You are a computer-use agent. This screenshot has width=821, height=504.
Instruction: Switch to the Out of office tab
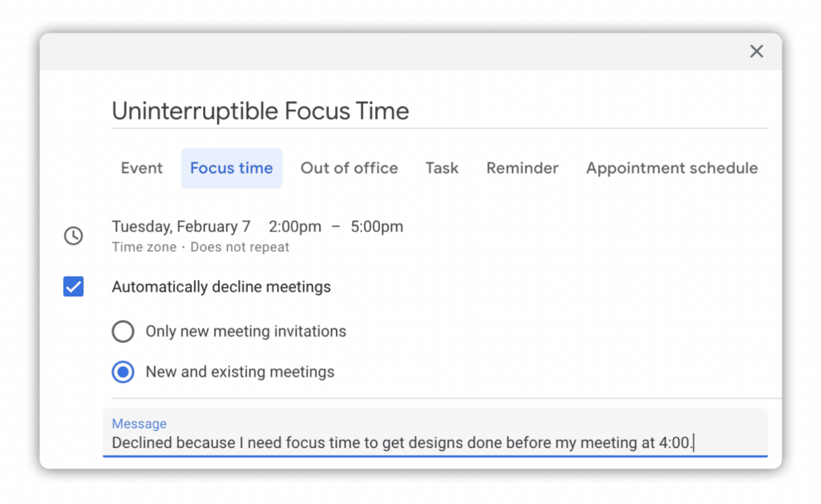click(x=349, y=168)
